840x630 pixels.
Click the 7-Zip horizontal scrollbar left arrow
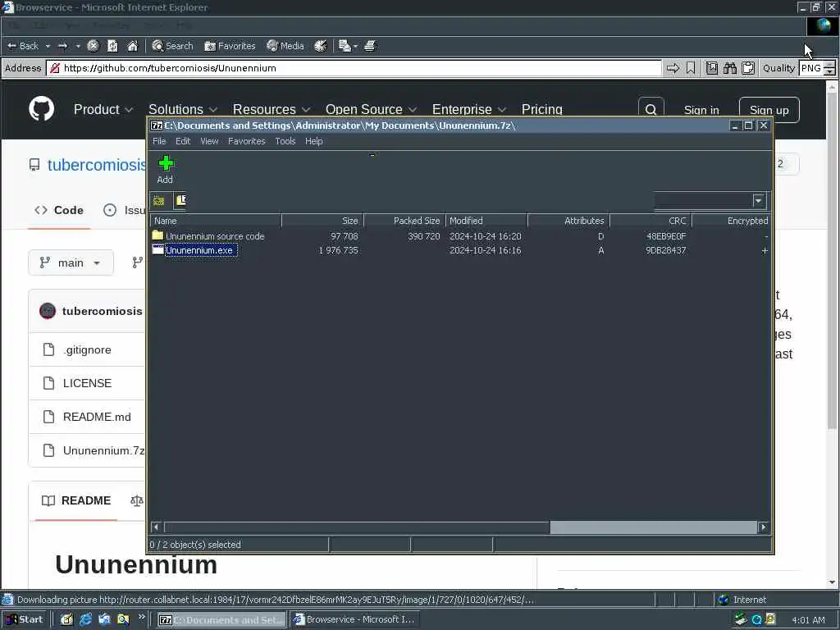156,527
